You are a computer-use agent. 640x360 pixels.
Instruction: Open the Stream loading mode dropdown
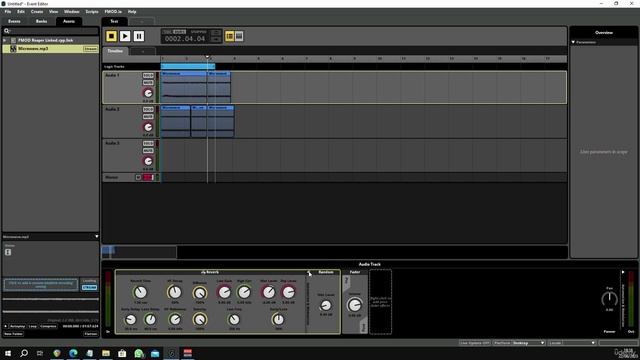coord(89,287)
